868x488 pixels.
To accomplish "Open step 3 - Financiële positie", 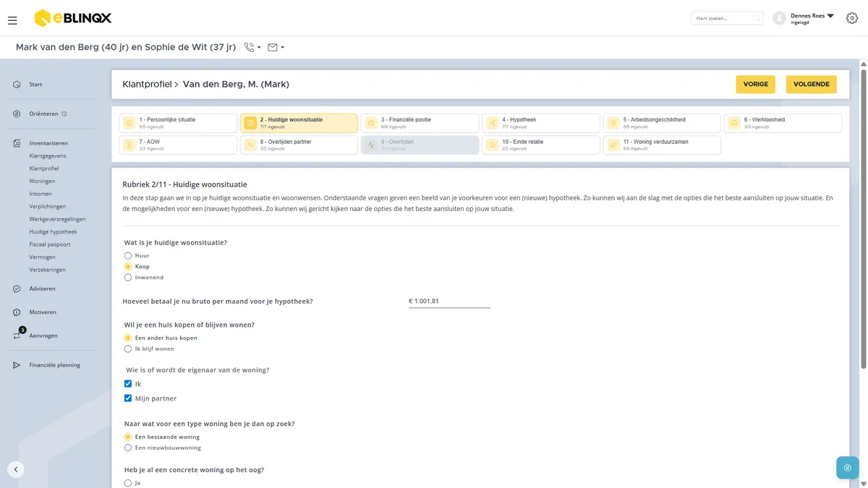I will click(420, 123).
